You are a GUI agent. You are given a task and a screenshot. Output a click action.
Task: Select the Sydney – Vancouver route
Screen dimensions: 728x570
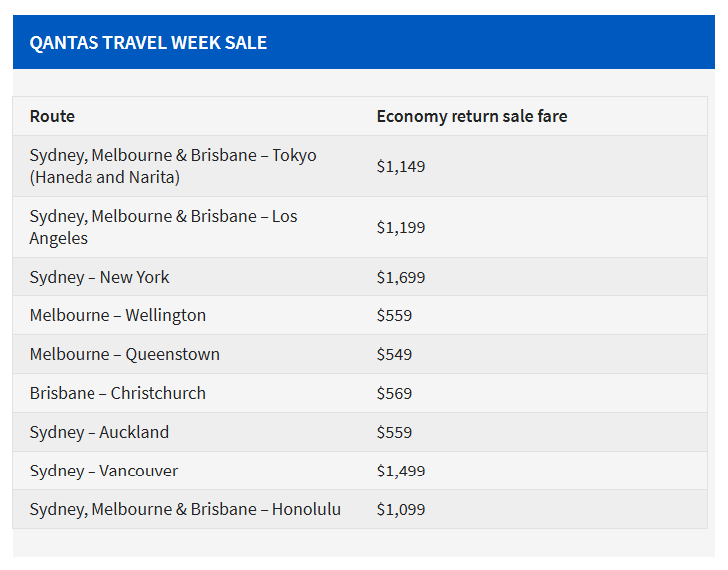(x=103, y=471)
